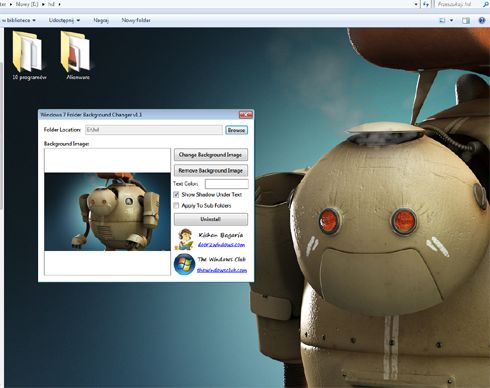This screenshot has height=388, width=490.
Task: Click Nagraj in the Explorer toolbar
Action: tap(101, 20)
